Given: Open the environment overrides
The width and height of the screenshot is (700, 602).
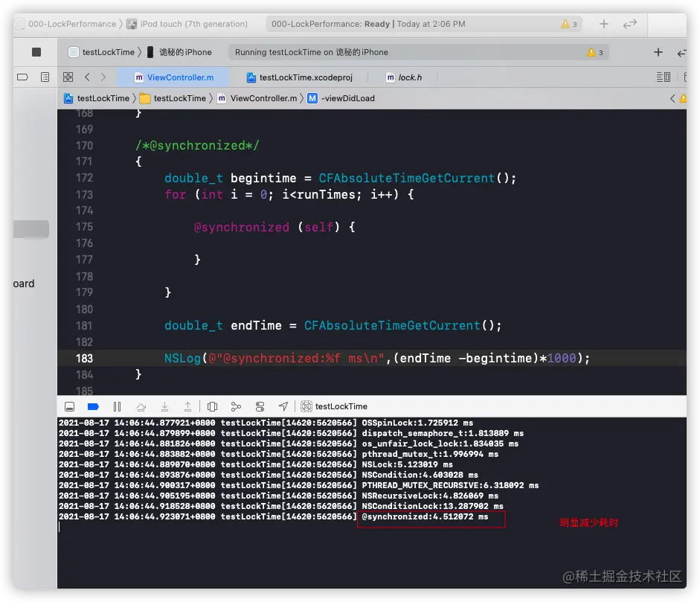Looking at the screenshot, I should coord(260,406).
